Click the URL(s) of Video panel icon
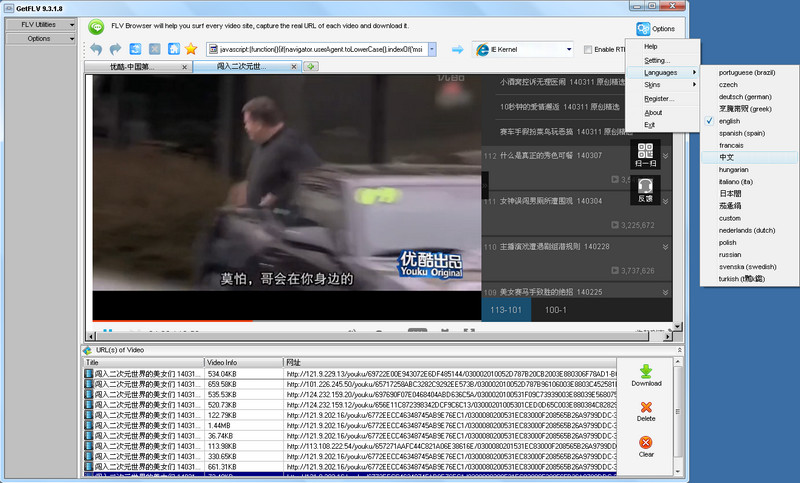This screenshot has width=800, height=483. (x=88, y=350)
